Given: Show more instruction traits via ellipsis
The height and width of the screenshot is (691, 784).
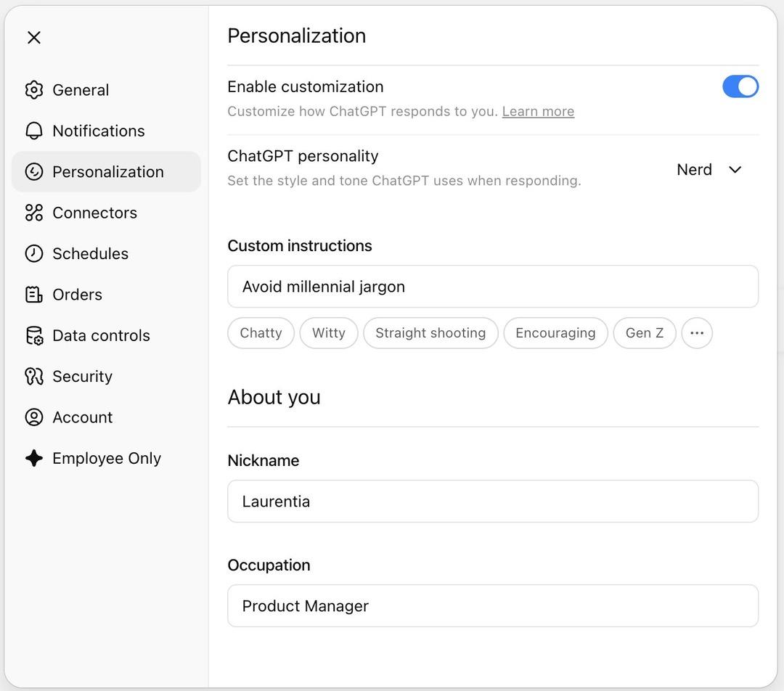Looking at the screenshot, I should pyautogui.click(x=697, y=333).
